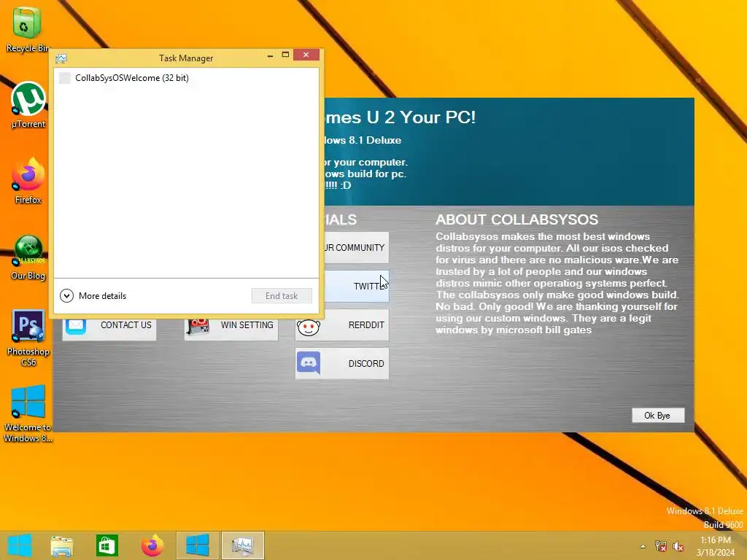Switch to the CollabSysOS welcome app on taskbar

point(197,545)
